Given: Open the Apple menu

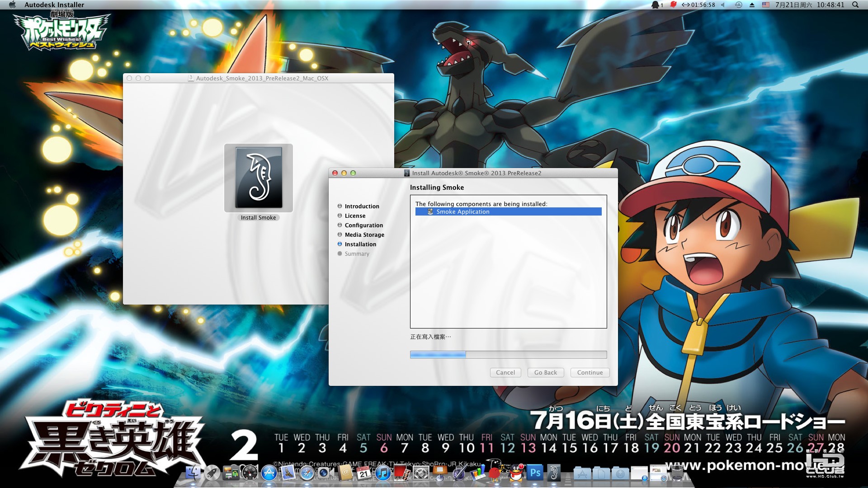Looking at the screenshot, I should [x=12, y=5].
